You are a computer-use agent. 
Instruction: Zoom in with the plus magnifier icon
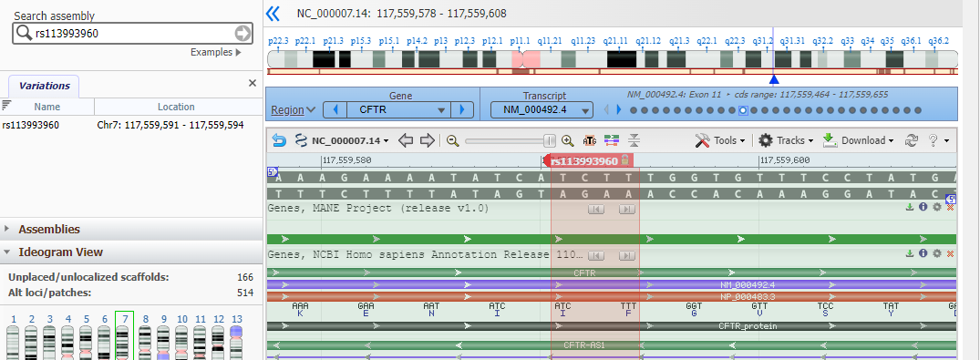tap(568, 140)
